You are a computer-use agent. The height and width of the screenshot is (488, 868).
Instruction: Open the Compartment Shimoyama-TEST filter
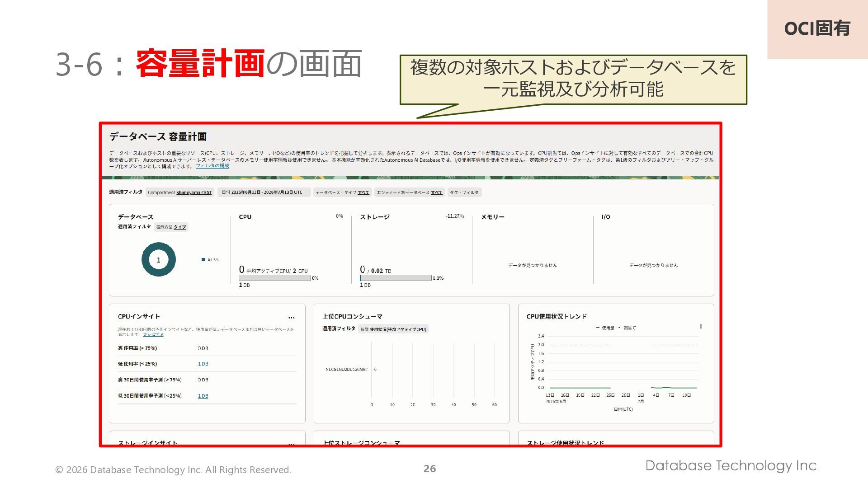179,192
